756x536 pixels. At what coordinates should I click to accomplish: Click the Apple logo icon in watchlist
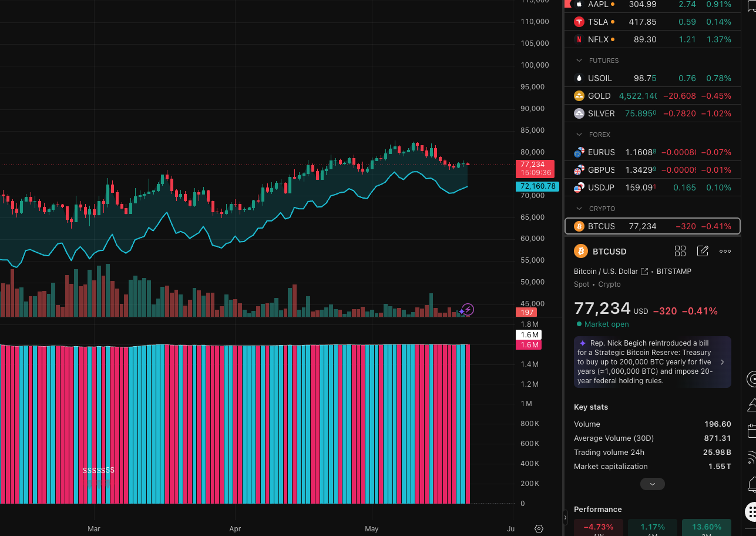pyautogui.click(x=579, y=4)
